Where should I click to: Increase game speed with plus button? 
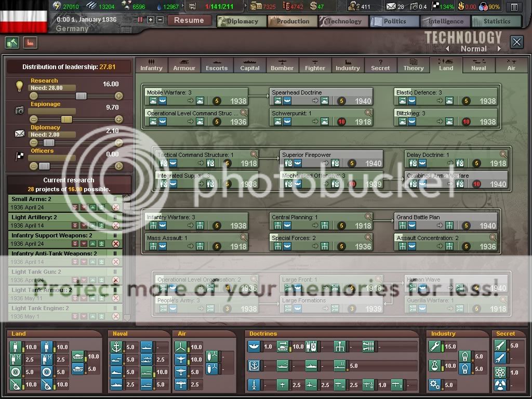[151, 20]
